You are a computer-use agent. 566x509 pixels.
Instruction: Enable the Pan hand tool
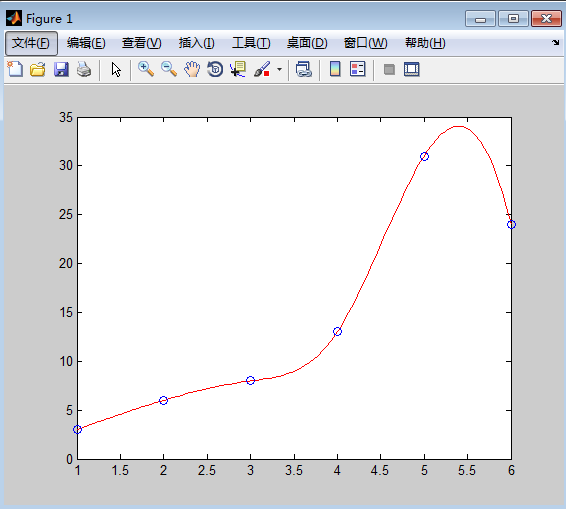point(192,69)
